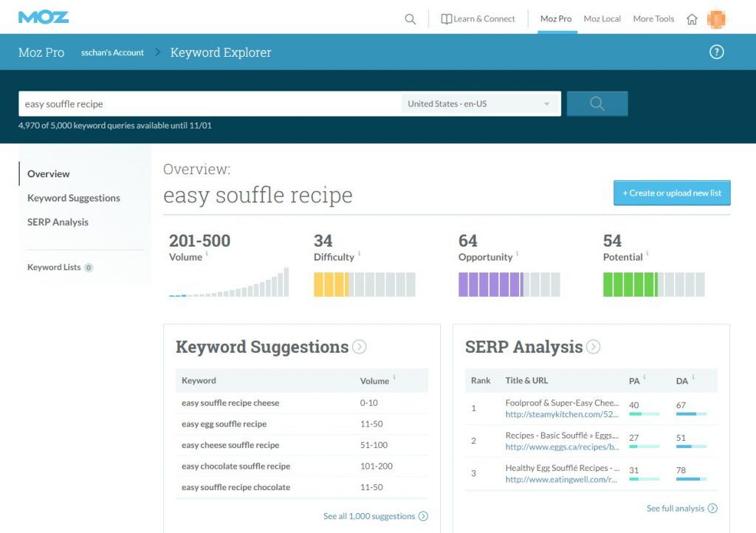Open the steamykitchen.com result URL

tap(562, 414)
